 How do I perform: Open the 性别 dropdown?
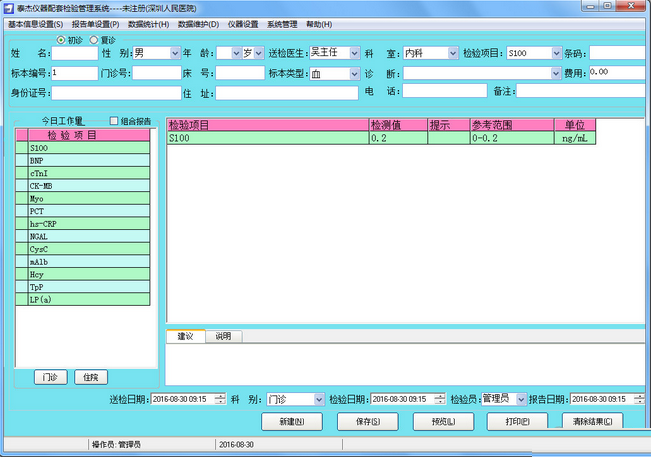tap(174, 53)
